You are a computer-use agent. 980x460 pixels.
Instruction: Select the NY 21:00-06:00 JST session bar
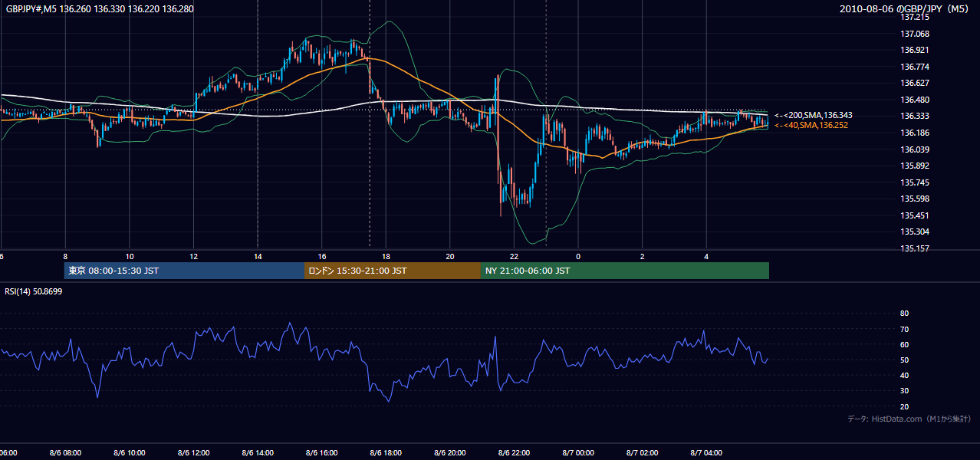(625, 271)
